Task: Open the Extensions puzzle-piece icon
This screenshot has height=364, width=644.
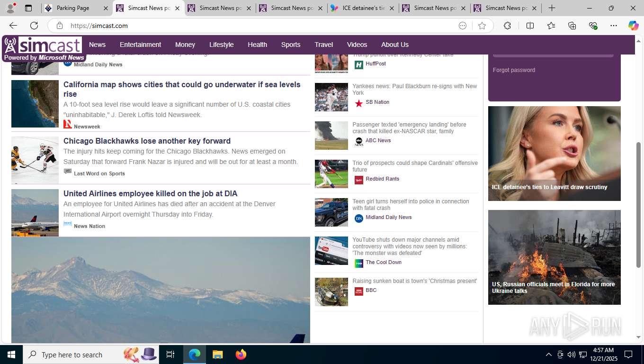Action: 507,26
